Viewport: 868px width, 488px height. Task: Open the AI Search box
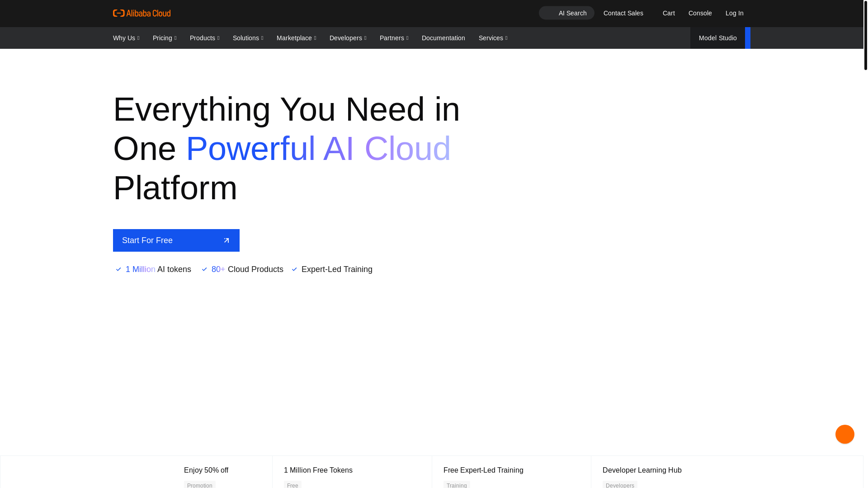click(x=566, y=13)
